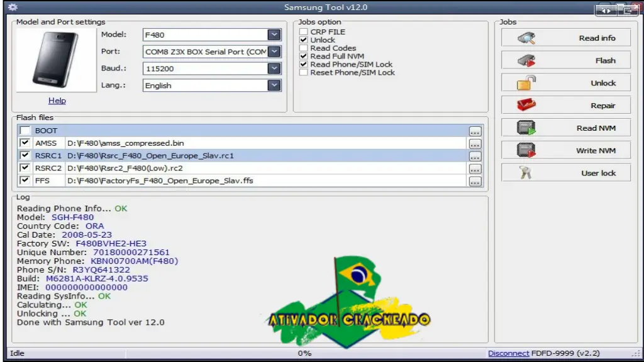Browse for the RSRC1 file

click(x=475, y=156)
